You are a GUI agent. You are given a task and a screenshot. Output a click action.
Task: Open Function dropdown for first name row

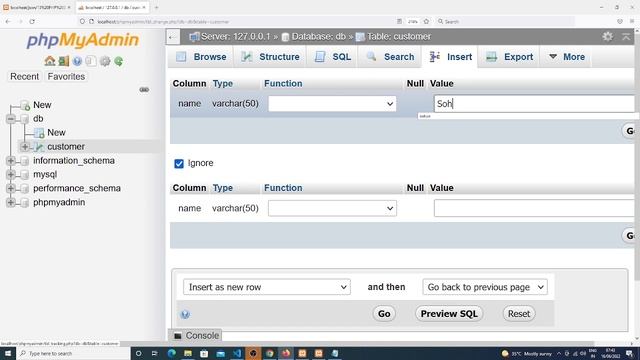332,104
